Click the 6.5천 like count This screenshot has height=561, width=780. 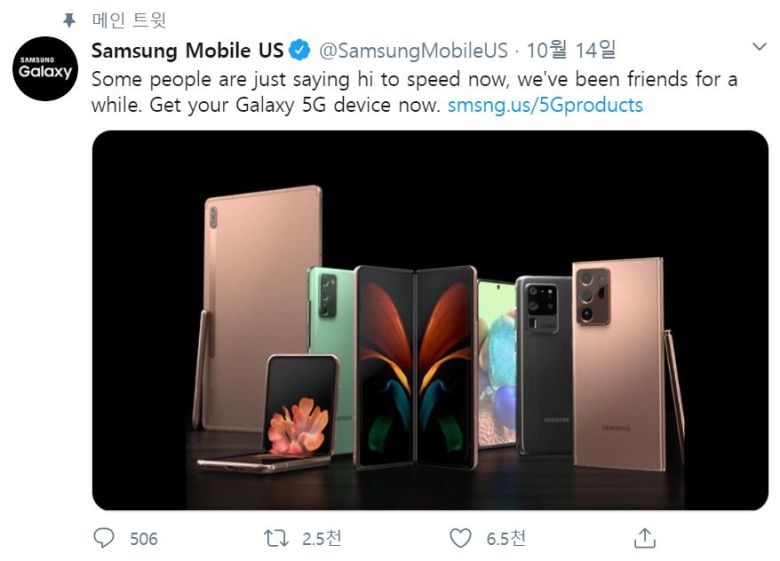pyautogui.click(x=506, y=539)
